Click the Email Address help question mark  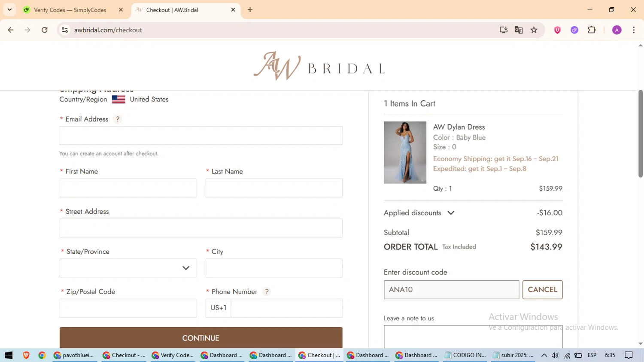118,119
